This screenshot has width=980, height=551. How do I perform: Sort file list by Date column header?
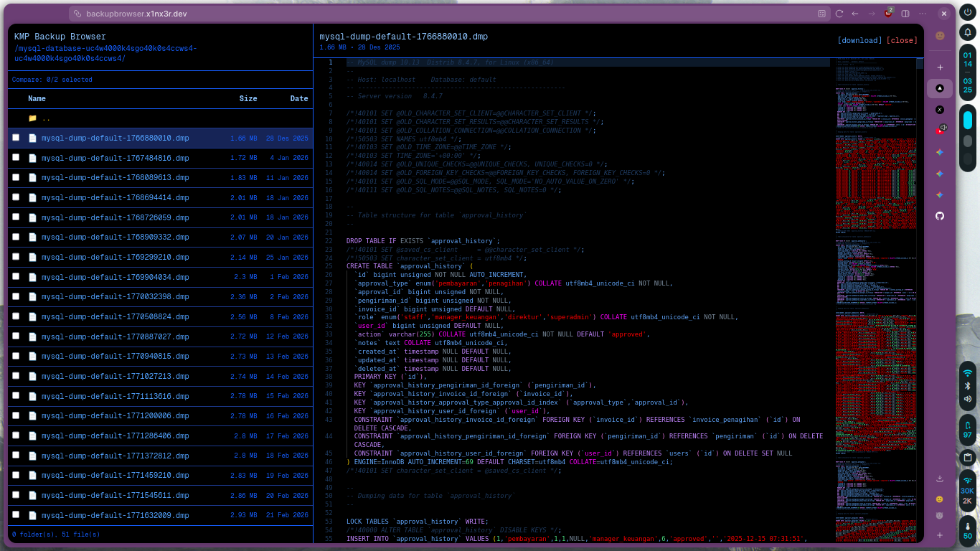pos(299,99)
